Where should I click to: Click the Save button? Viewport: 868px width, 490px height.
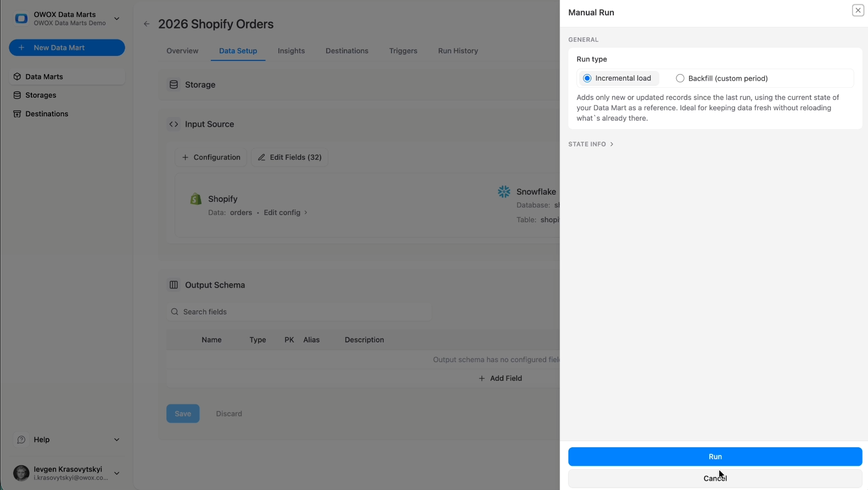183,414
